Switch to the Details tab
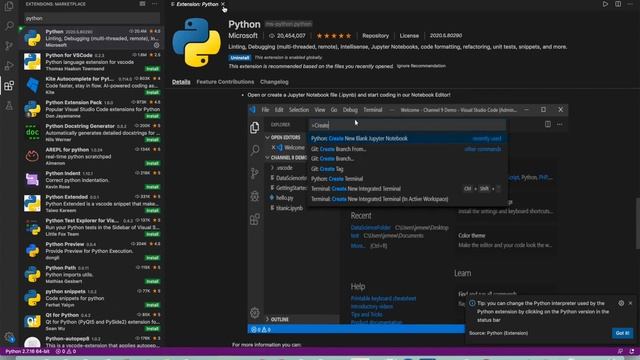 (181, 82)
